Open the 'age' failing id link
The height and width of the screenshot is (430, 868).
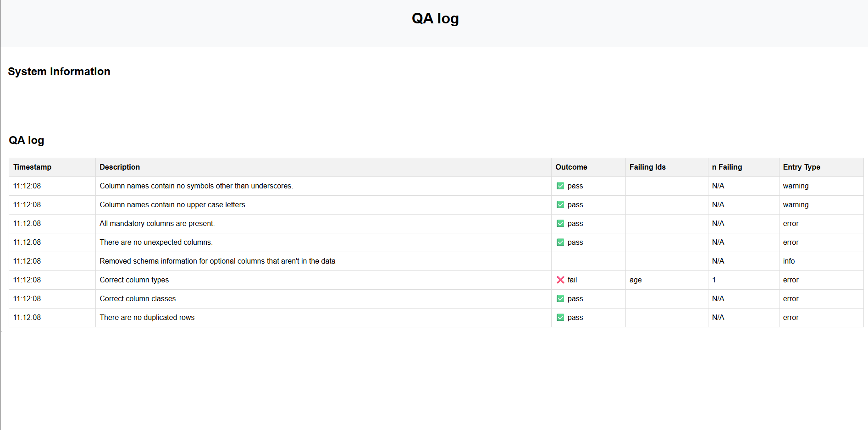coord(636,280)
